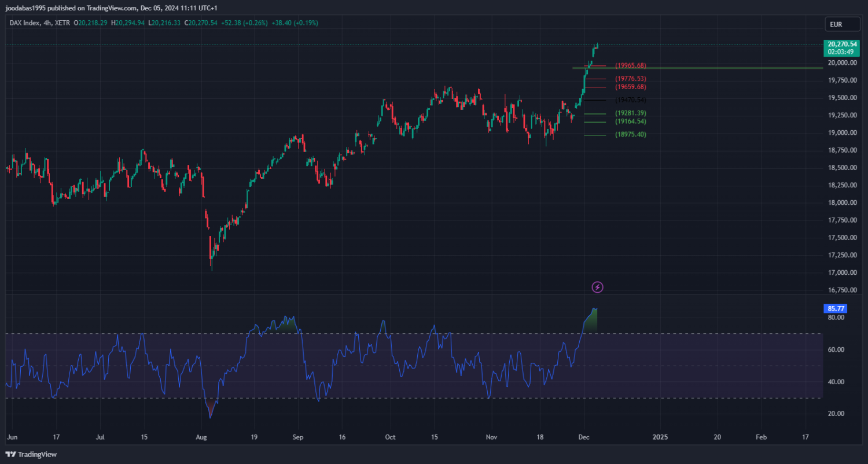The height and width of the screenshot is (464, 868).
Task: Click the Feb label on time axis
Action: [762, 437]
